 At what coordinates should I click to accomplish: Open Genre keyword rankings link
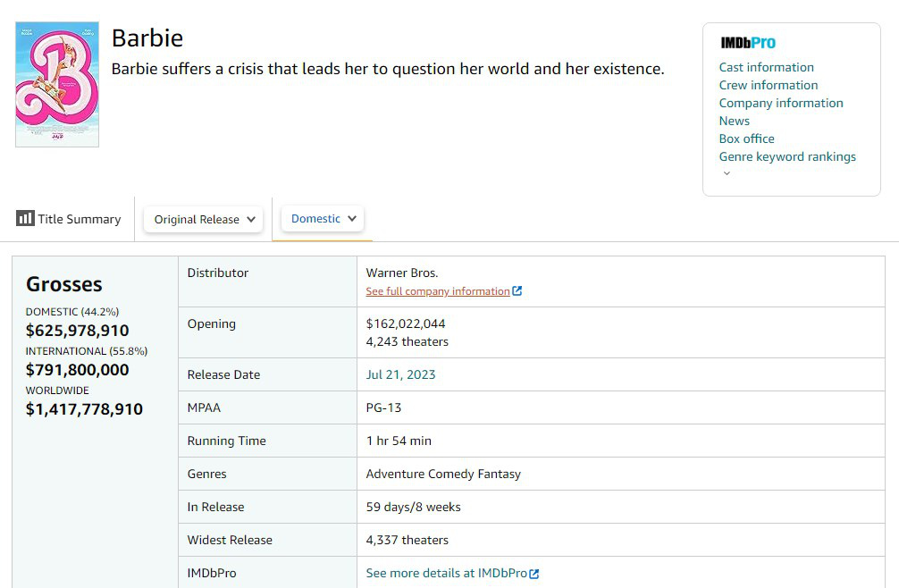787,156
